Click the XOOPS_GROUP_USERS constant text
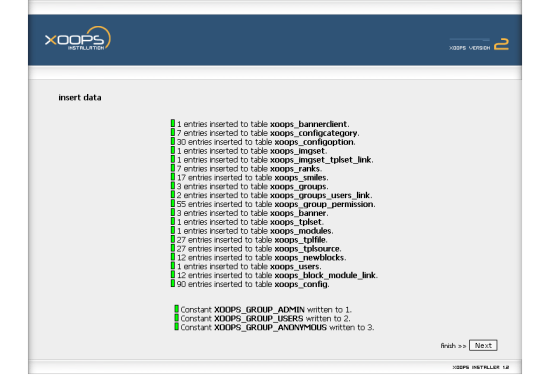The width and height of the screenshot is (550, 388). point(259,319)
